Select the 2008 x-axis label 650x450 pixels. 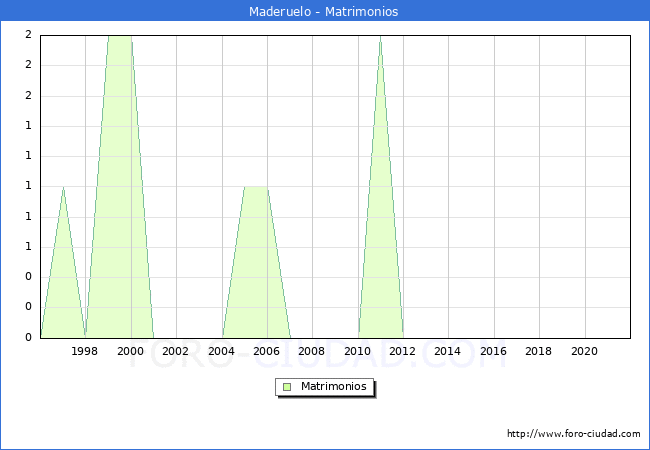311,351
